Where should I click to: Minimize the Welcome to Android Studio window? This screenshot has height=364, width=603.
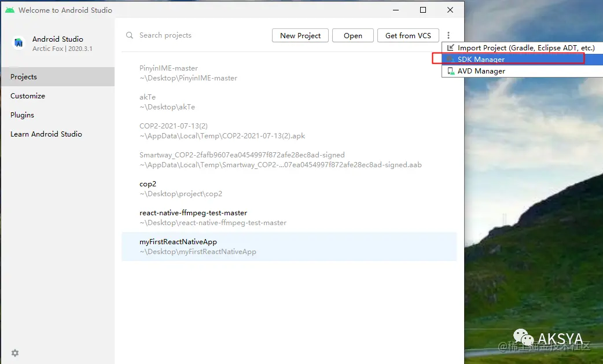(396, 10)
